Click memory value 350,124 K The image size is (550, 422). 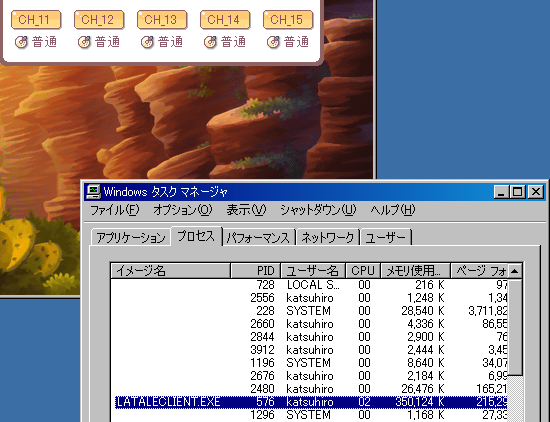pos(420,402)
